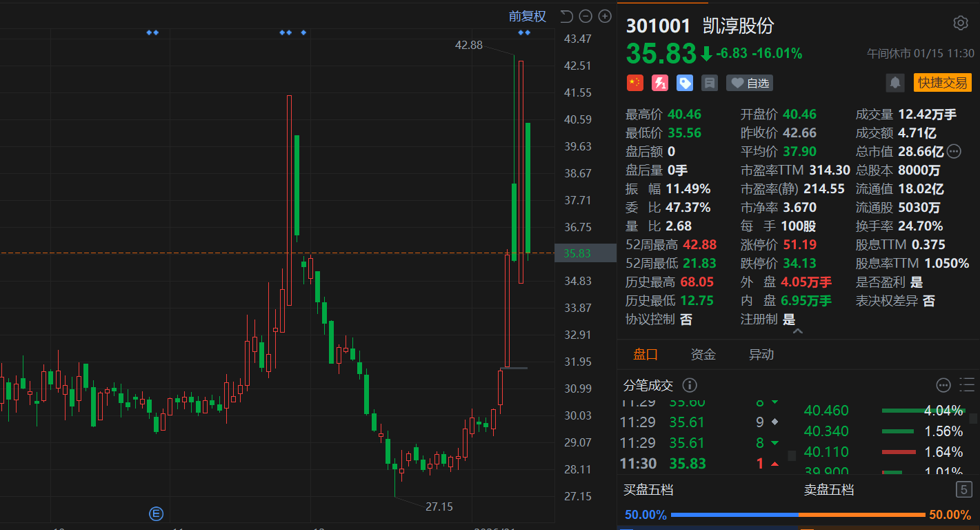
Task: Switch to the 资金 tab
Action: [x=703, y=355]
